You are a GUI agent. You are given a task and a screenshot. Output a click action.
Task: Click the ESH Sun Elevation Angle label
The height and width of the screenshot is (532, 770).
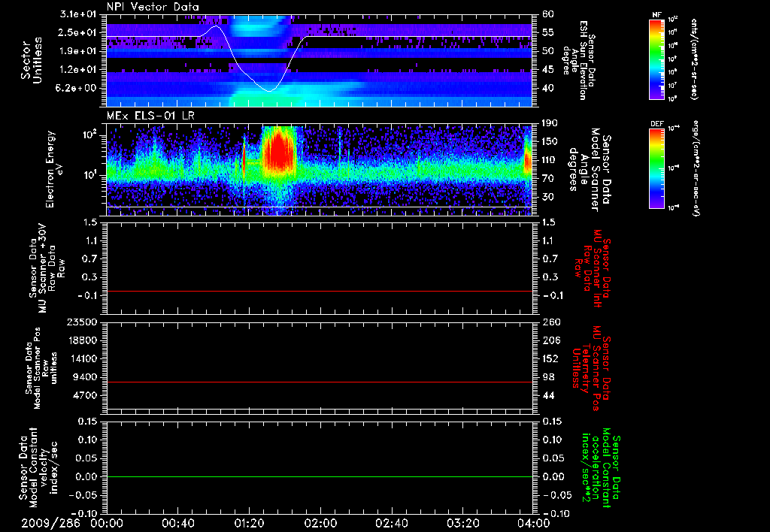[x=579, y=60]
